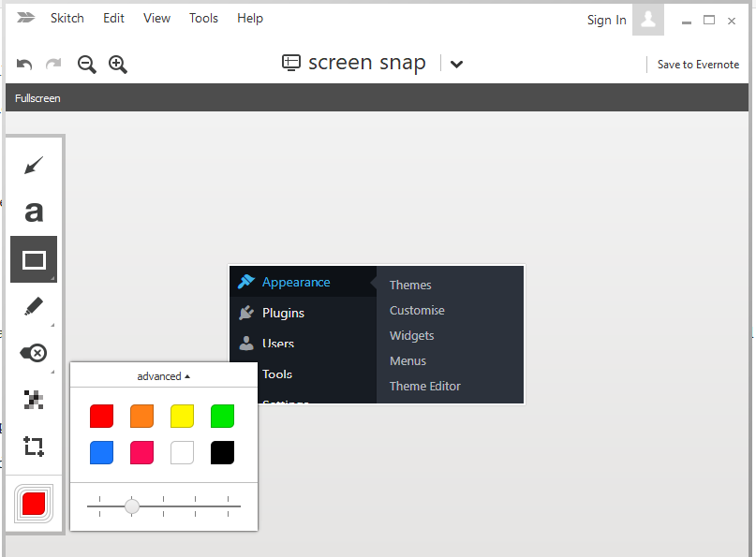
Task: Collapse the advanced color options
Action: (x=163, y=376)
